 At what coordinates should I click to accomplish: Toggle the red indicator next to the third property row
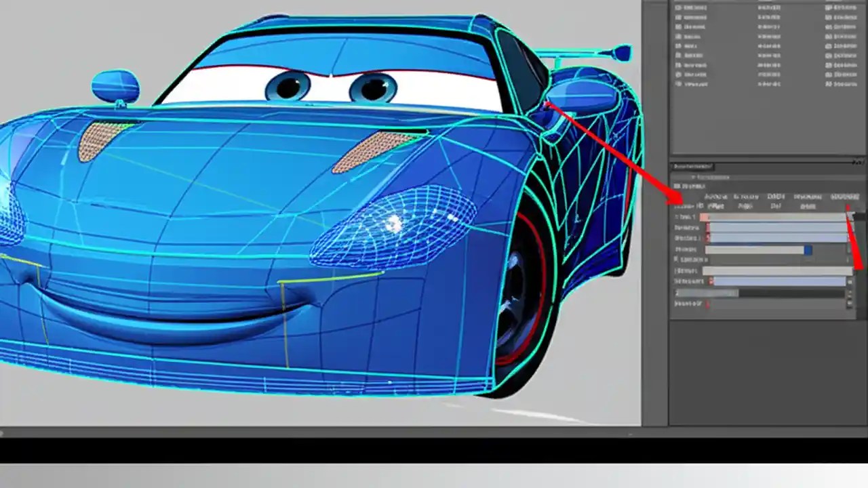[x=708, y=238]
